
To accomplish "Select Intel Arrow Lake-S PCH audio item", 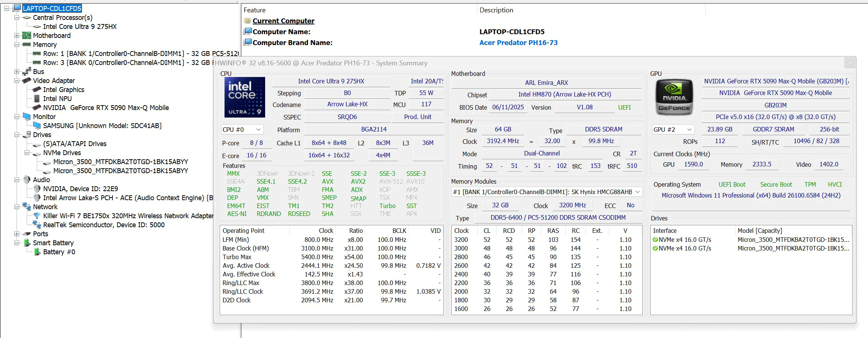I will pyautogui.click(x=128, y=198).
